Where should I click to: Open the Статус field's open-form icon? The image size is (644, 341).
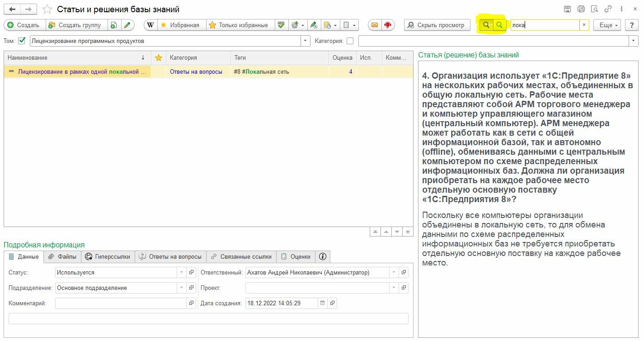(x=191, y=272)
